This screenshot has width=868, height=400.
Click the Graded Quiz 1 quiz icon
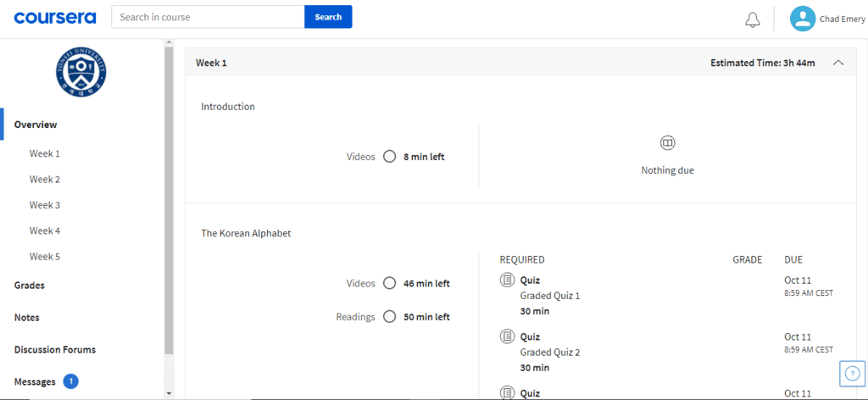click(x=507, y=281)
